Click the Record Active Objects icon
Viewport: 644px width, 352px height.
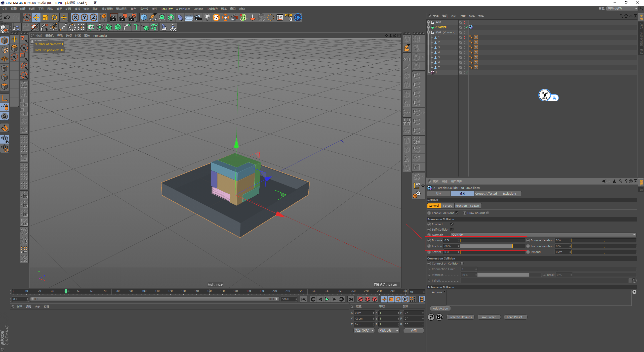360,299
